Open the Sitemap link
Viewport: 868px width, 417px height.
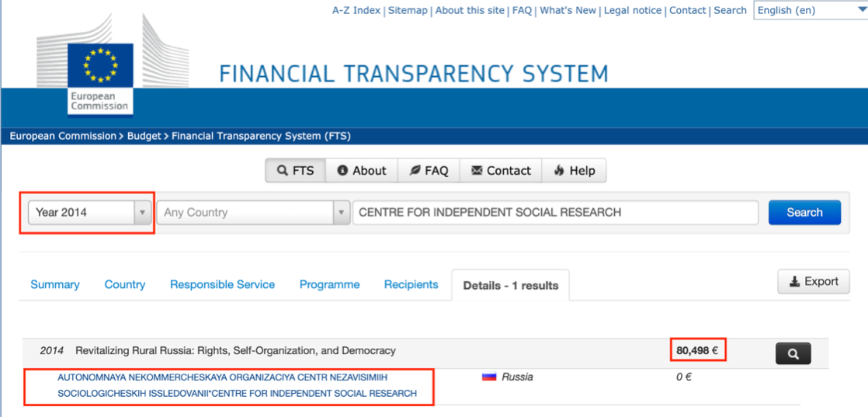pos(408,11)
